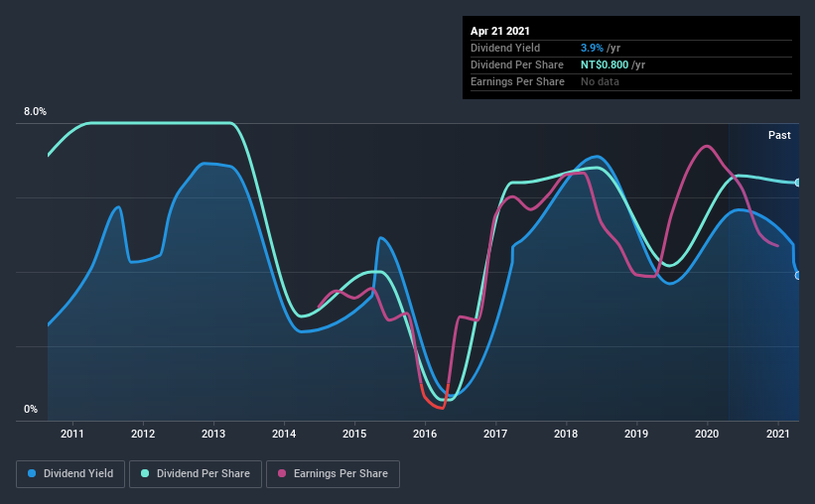Click the pink Earnings Per Share legend dot
The height and width of the screenshot is (504, 815).
point(282,473)
